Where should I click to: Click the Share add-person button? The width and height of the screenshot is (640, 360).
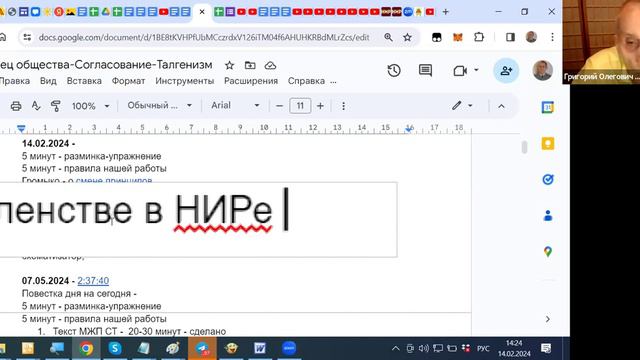[x=506, y=71]
